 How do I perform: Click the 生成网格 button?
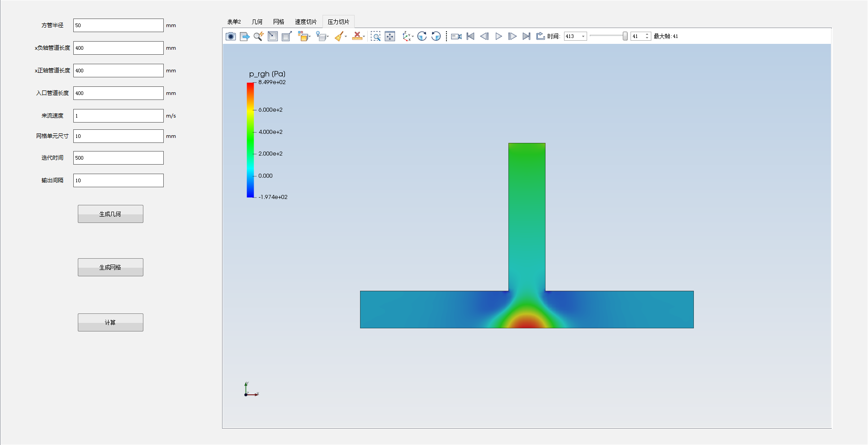tap(110, 267)
